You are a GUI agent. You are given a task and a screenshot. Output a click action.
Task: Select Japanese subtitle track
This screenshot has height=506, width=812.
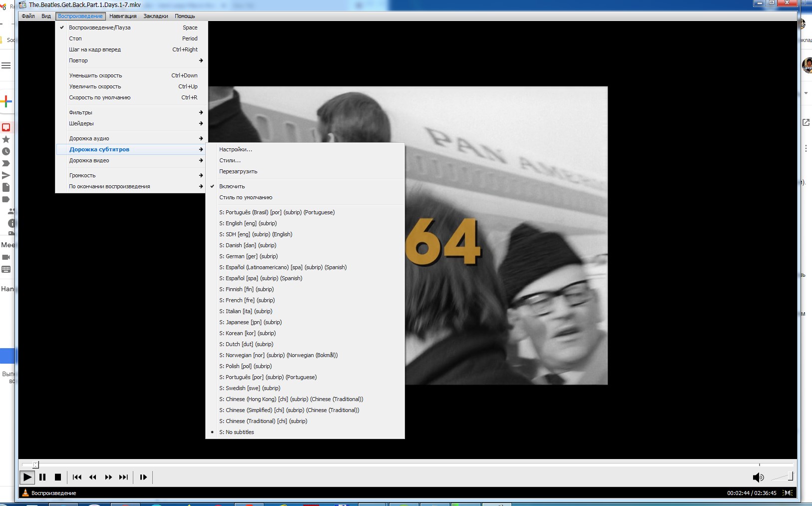305,322
